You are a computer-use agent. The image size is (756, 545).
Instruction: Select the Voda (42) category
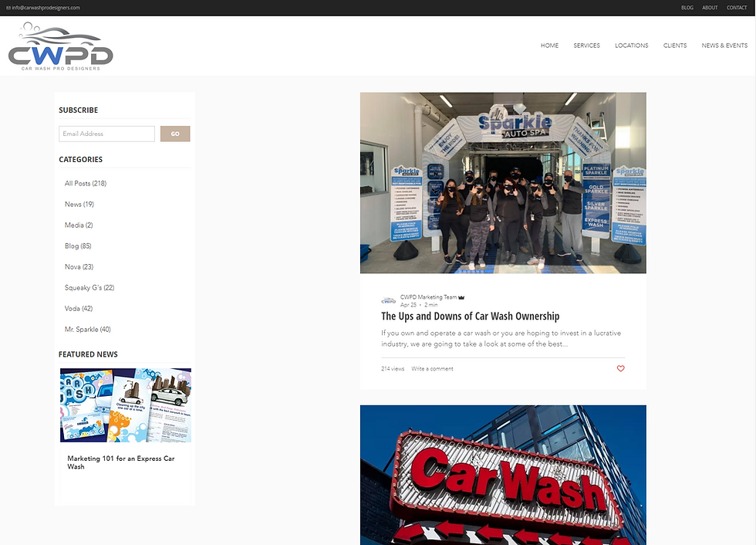pos(79,308)
